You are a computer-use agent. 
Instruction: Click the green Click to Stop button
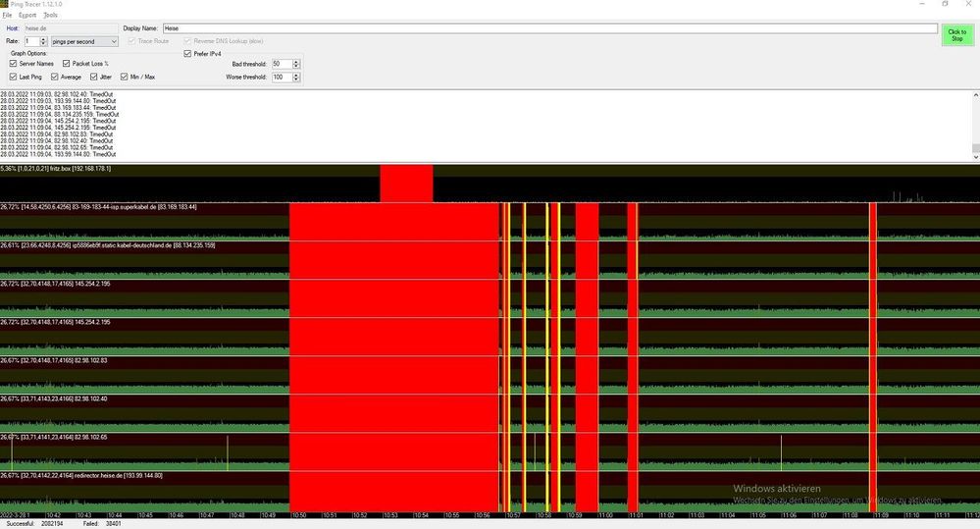[956, 35]
